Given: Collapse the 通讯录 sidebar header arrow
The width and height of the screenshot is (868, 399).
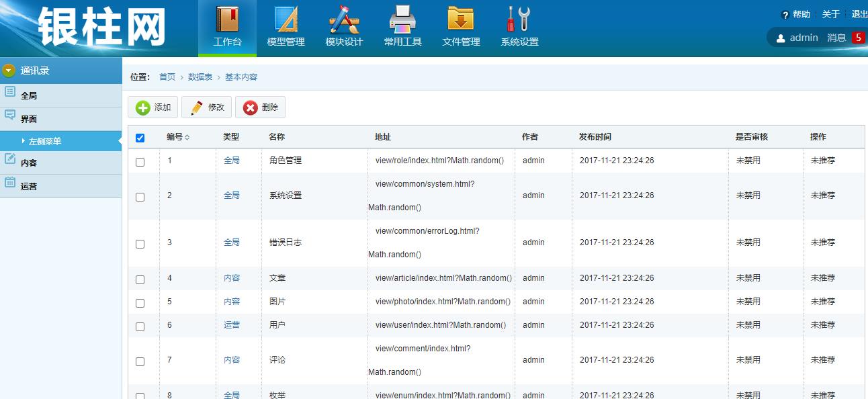Looking at the screenshot, I should (9, 71).
